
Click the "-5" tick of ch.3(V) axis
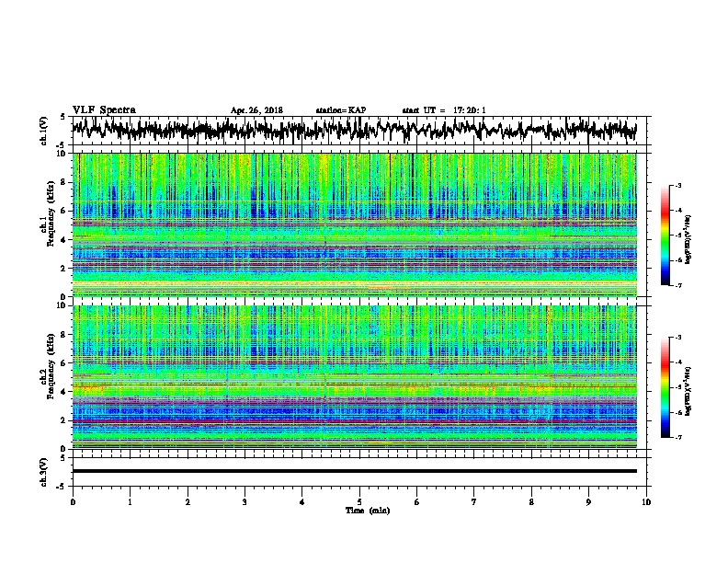coord(63,487)
